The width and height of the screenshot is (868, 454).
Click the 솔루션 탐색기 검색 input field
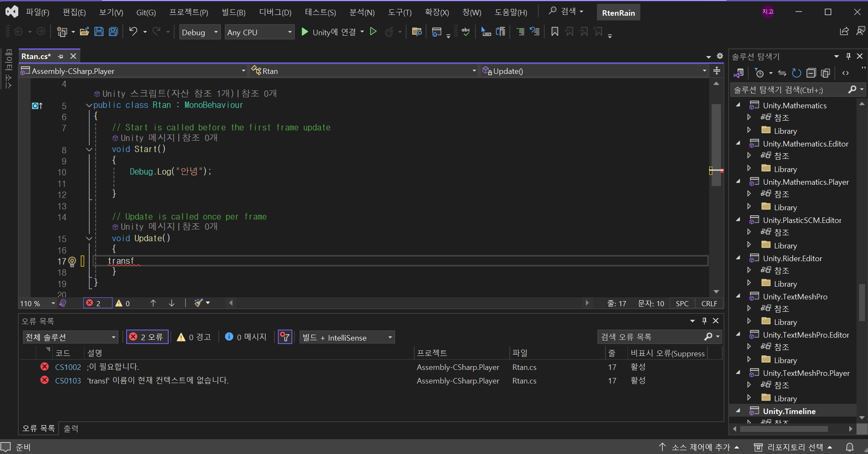coord(789,90)
